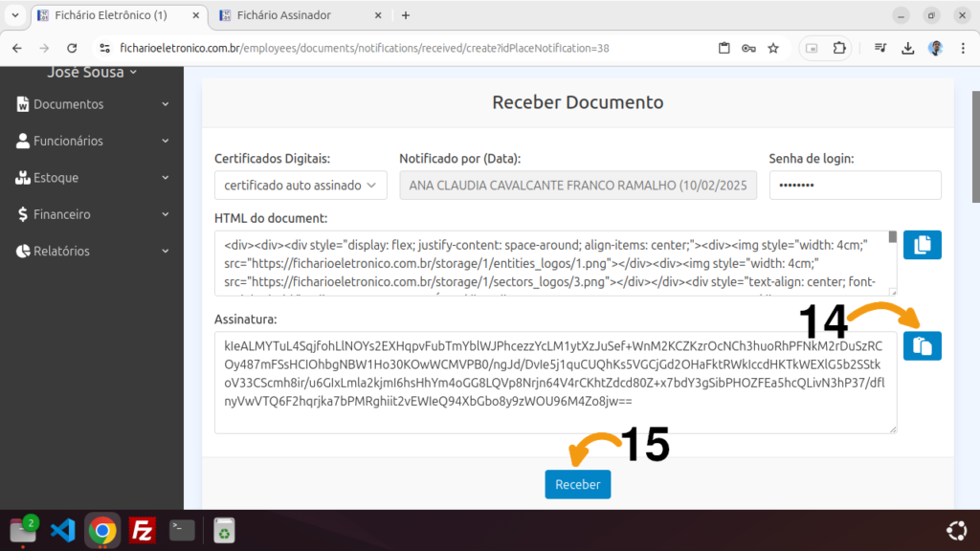Click the Funcionários person icon
Screen dimensions: 980x551
point(23,142)
